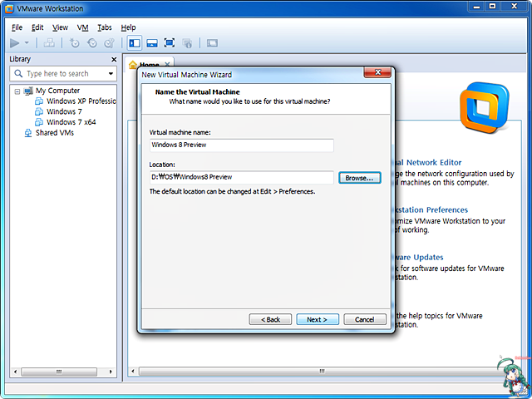
Task: Click the library scrollbar right arrow
Action: click(x=111, y=372)
